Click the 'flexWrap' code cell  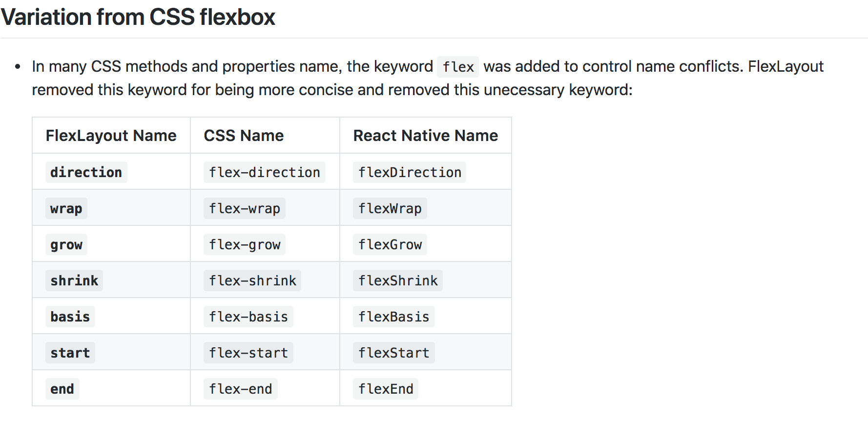(390, 208)
